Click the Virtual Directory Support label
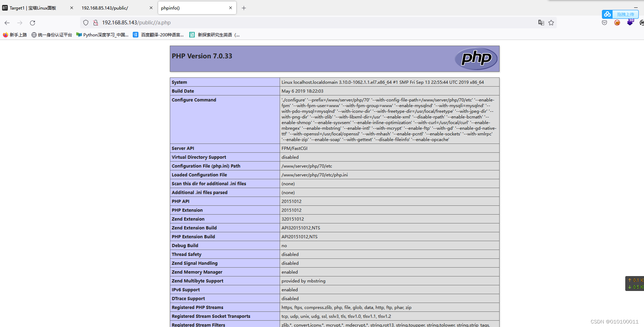644x327 pixels. tap(199, 157)
